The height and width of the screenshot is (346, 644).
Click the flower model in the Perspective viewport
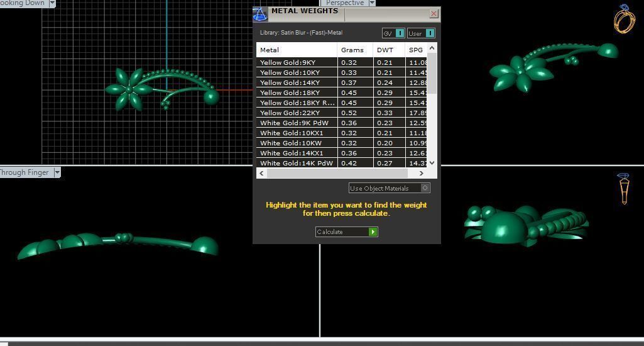(520, 72)
